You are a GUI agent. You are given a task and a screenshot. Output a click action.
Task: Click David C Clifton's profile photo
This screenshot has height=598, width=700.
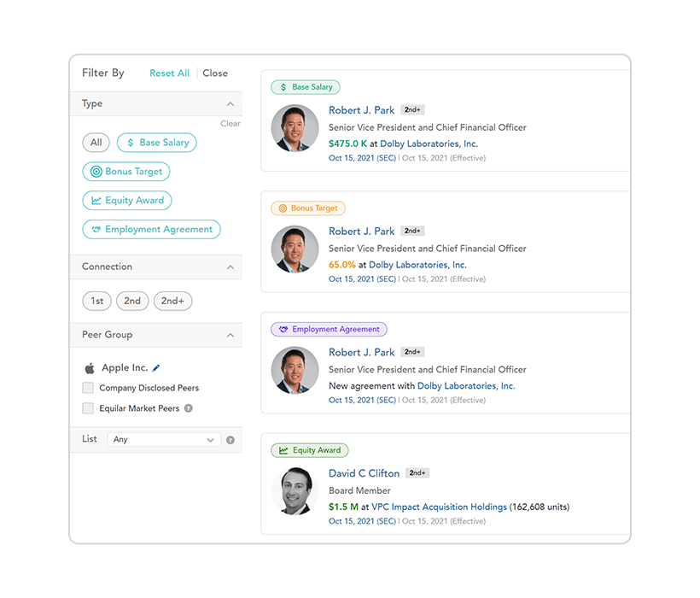point(295,491)
